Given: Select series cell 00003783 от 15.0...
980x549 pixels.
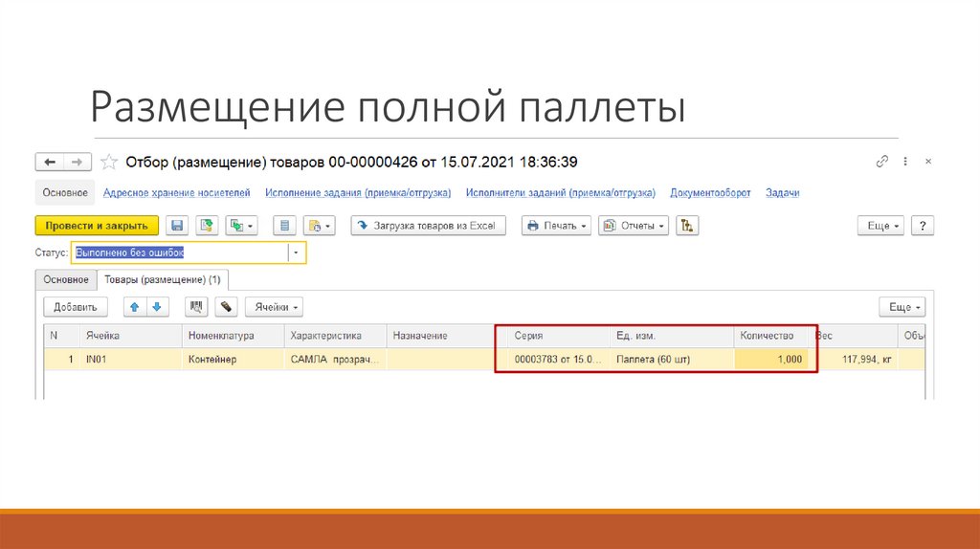Looking at the screenshot, I should pyautogui.click(x=559, y=359).
